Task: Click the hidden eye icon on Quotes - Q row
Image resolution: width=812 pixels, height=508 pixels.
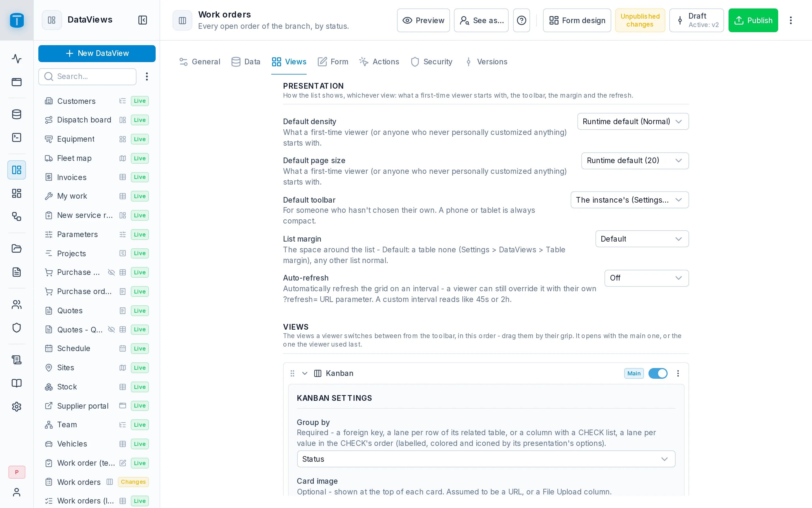Action: point(111,330)
